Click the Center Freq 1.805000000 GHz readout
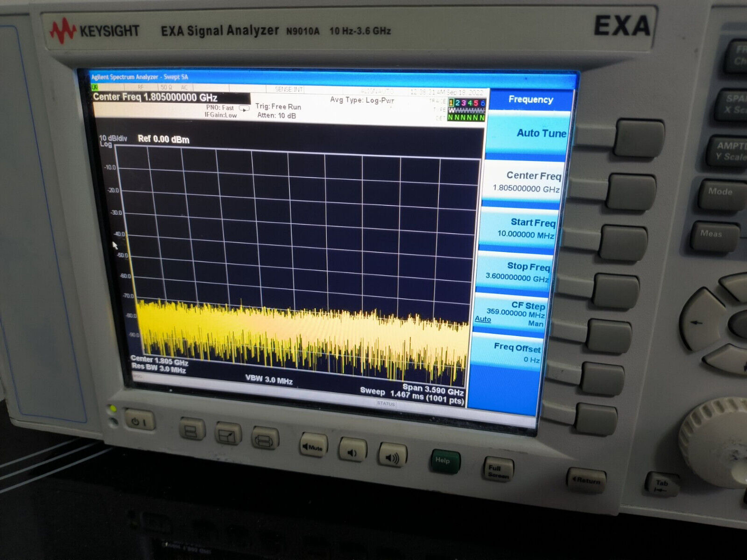 (x=155, y=97)
